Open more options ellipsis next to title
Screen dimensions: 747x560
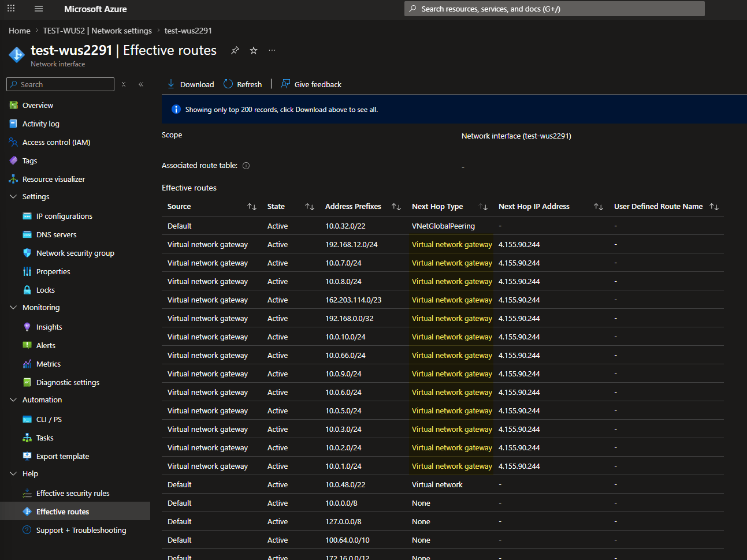272,50
